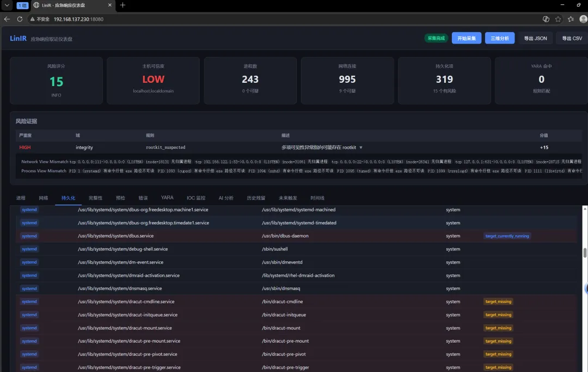Click the tab group label badge

tap(22, 5)
